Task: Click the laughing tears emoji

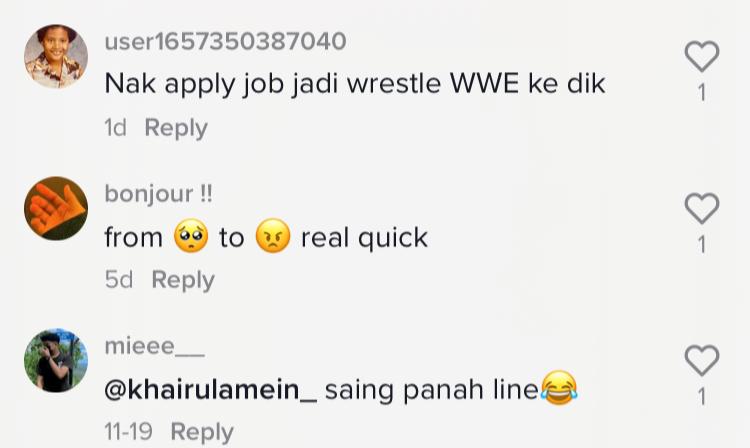Action: [559, 388]
